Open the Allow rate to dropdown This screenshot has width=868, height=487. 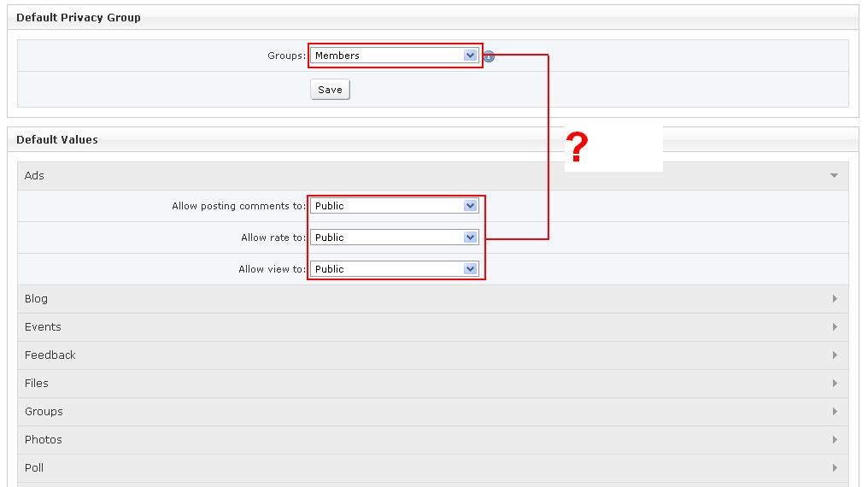(x=394, y=238)
